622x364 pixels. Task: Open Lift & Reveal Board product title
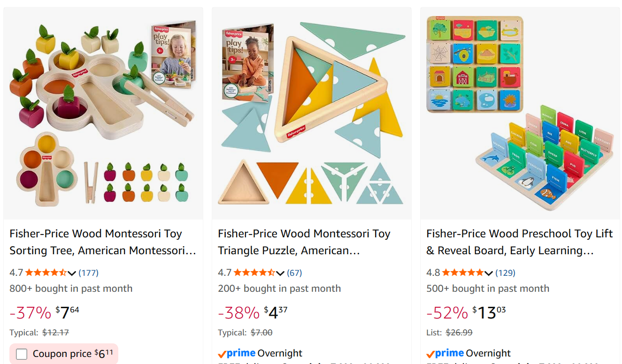520,242
